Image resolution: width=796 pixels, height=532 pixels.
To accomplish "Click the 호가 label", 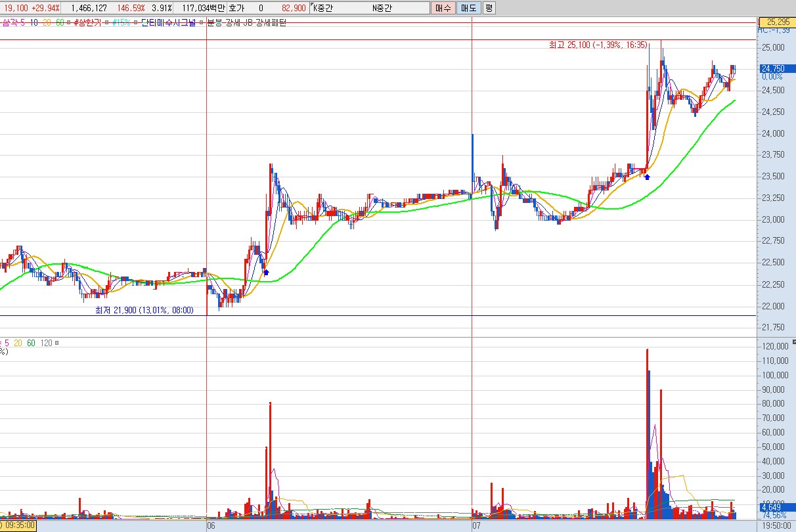I will coord(236,8).
